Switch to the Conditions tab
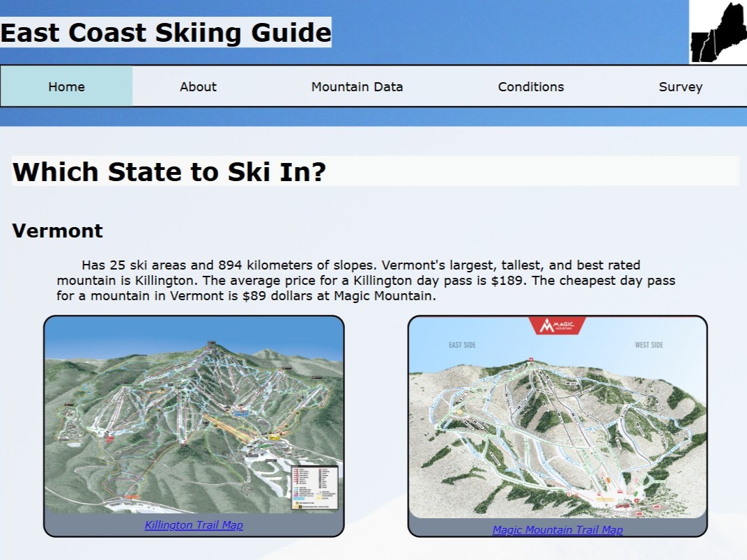This screenshot has height=560, width=747. (531, 86)
